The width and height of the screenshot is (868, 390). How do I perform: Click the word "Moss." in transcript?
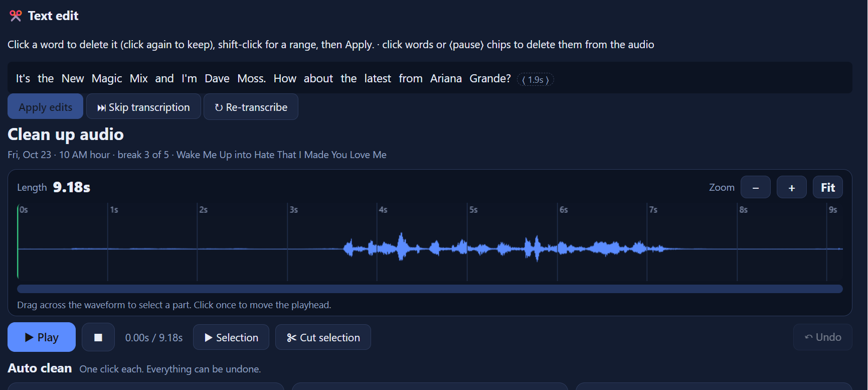[x=252, y=79]
